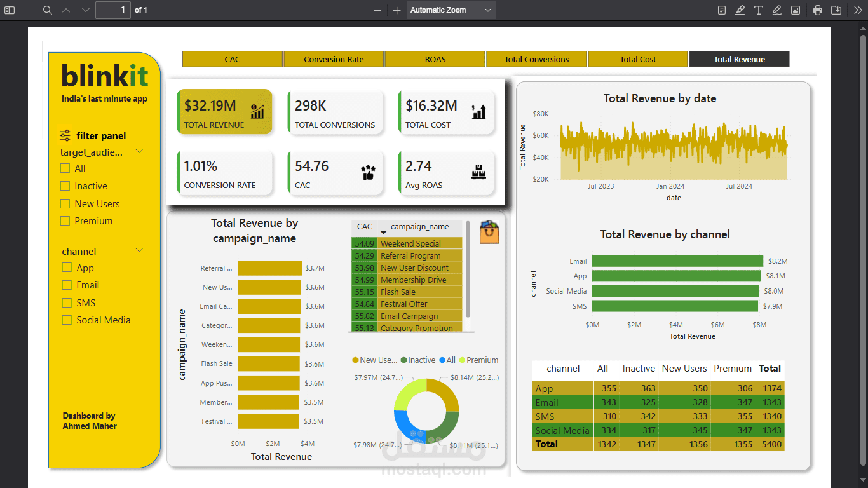
Task: Click the 298K Total Conversions card
Action: 336,112
